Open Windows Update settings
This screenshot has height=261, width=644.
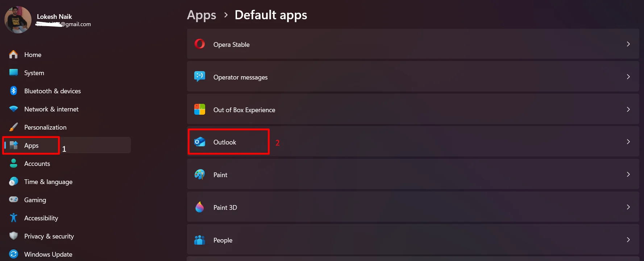pos(48,254)
